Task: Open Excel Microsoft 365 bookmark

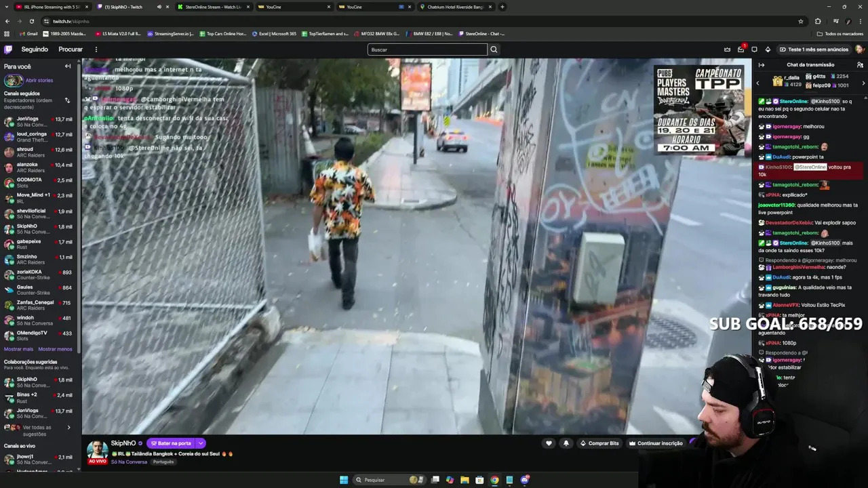Action: pyautogui.click(x=274, y=33)
